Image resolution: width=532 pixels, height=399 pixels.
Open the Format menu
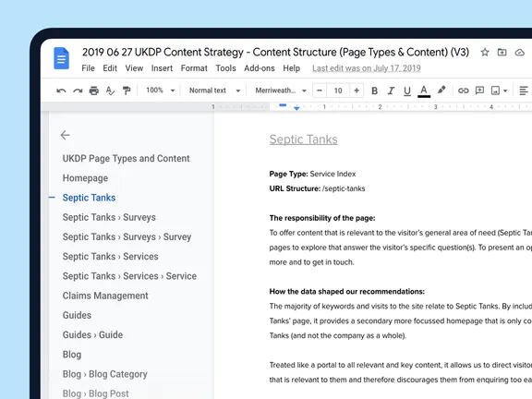pyautogui.click(x=194, y=68)
